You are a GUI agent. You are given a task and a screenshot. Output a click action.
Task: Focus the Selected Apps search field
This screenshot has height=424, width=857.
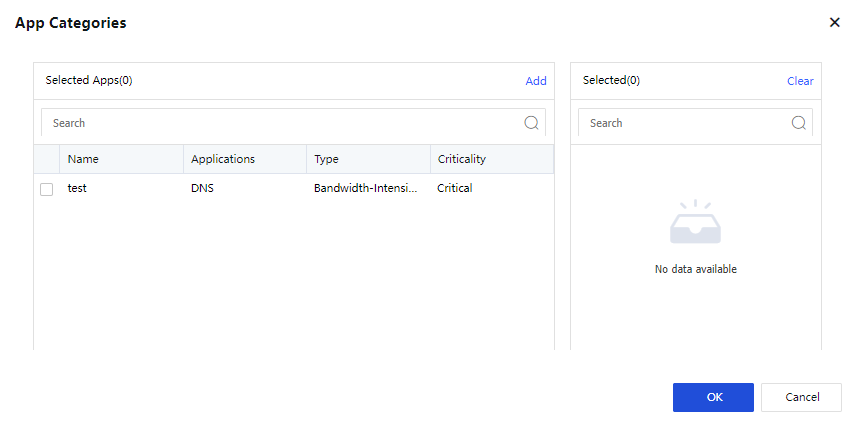280,123
